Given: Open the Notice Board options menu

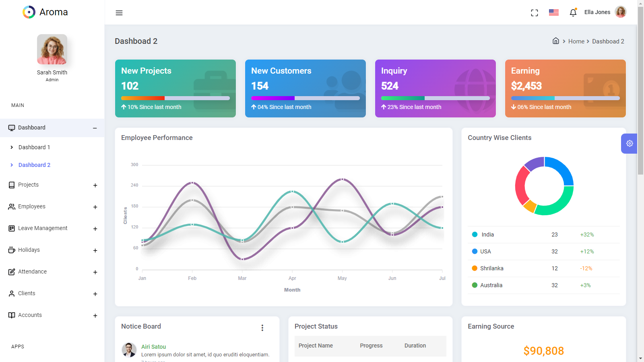Looking at the screenshot, I should [262, 328].
